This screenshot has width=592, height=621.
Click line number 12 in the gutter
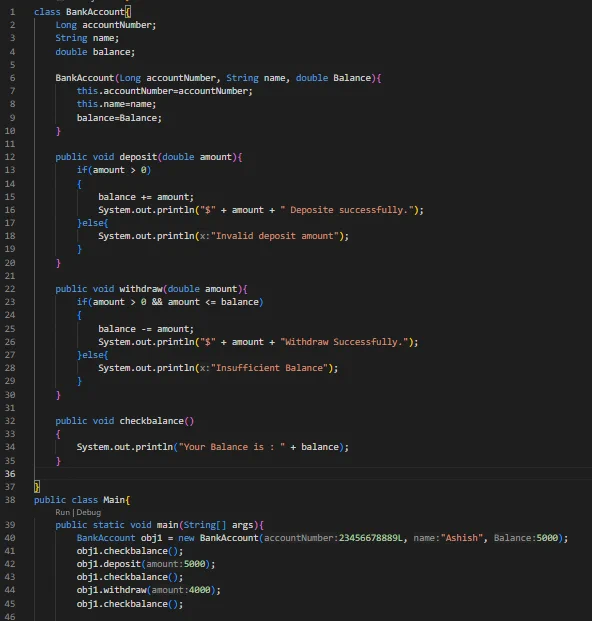[10, 157]
